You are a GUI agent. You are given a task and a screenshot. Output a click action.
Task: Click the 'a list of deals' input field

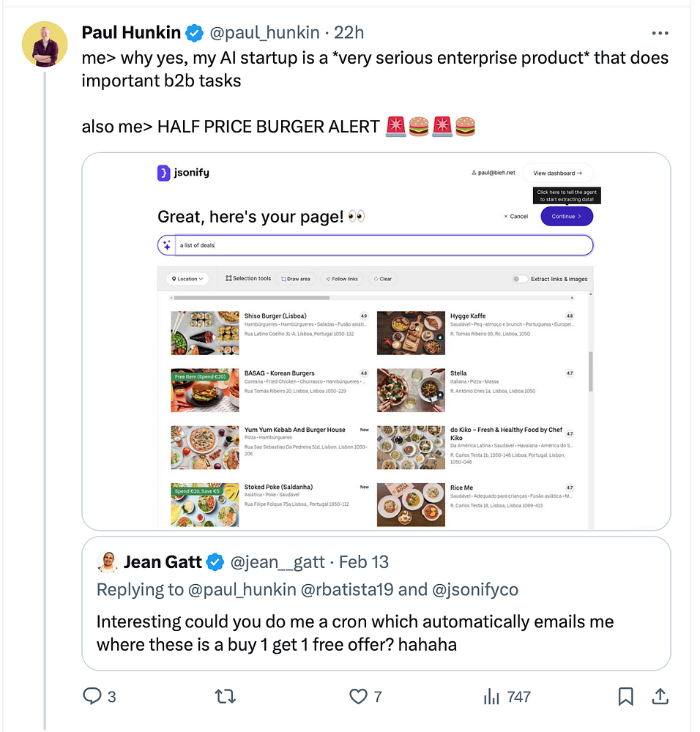(381, 245)
